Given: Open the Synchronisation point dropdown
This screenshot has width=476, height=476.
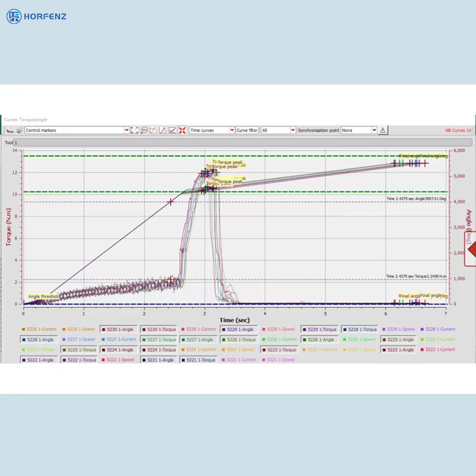Looking at the screenshot, I should point(374,130).
